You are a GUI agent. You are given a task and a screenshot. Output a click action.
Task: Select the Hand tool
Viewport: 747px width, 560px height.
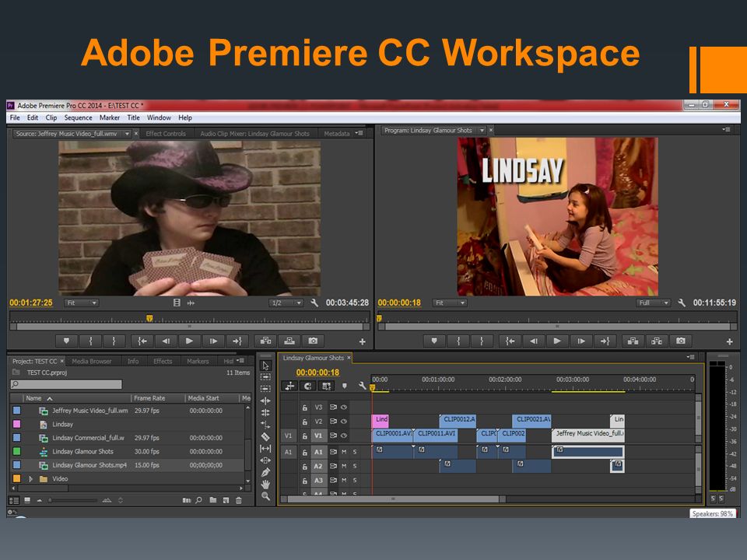[x=266, y=485]
